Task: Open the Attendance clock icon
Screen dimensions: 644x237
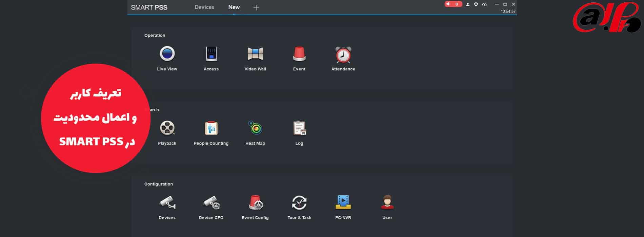Action: tap(343, 55)
